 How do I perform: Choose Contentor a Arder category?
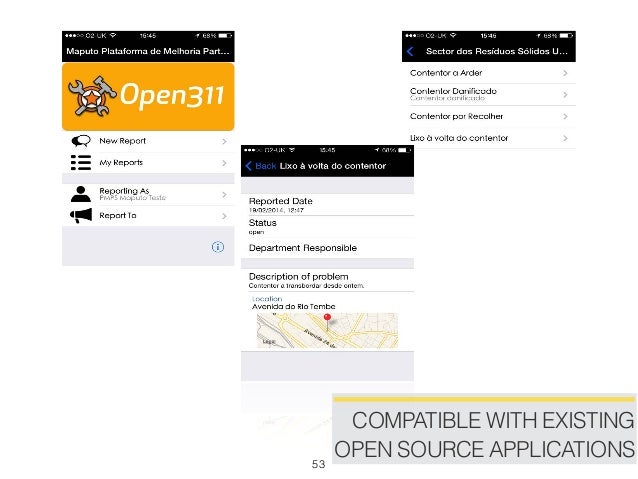(489, 73)
